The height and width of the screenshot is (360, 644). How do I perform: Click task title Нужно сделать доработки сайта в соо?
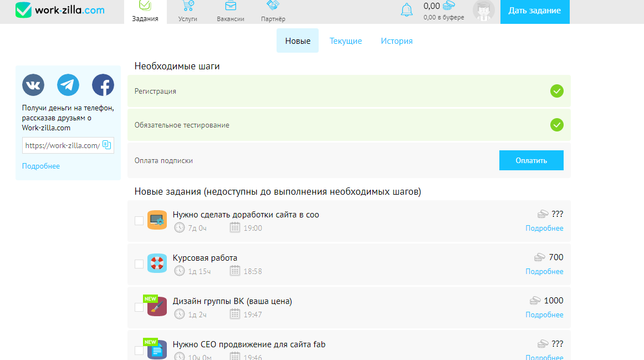246,215
